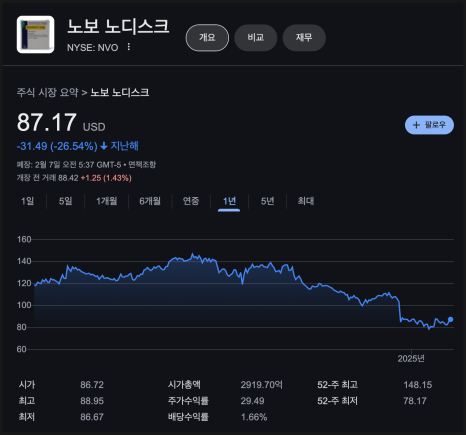Click the 배당수익률 value 1.66%
The image size is (466, 435).
tap(254, 417)
